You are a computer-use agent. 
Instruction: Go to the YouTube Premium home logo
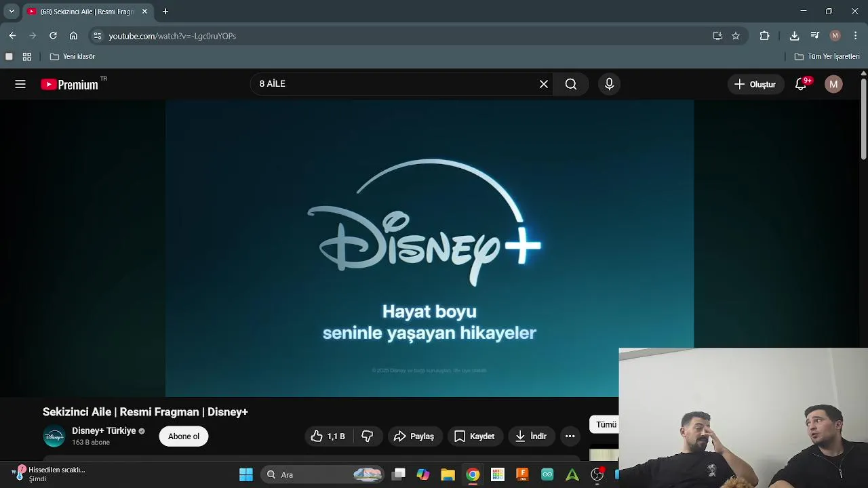69,84
